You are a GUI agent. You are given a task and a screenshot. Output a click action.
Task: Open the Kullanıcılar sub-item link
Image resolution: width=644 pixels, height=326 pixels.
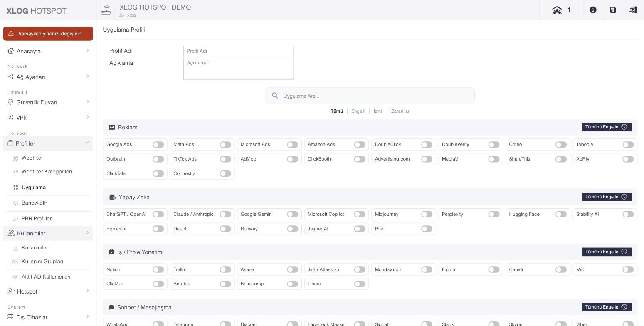click(35, 248)
